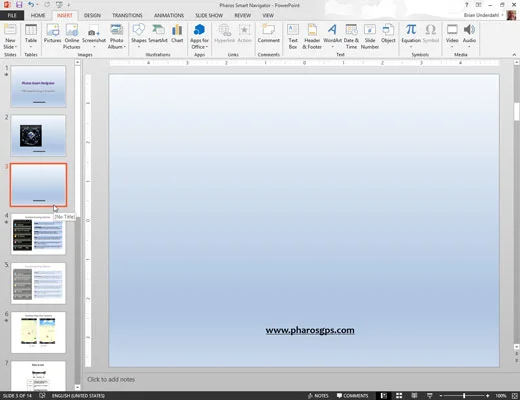Zoom out with the minus button
The image size is (520, 400).
point(441,396)
